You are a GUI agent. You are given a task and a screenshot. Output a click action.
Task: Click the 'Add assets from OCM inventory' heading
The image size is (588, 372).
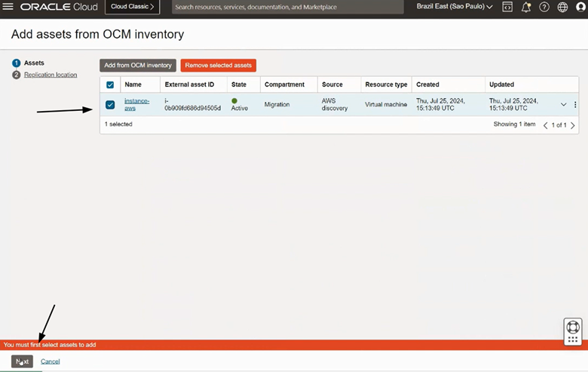click(97, 34)
